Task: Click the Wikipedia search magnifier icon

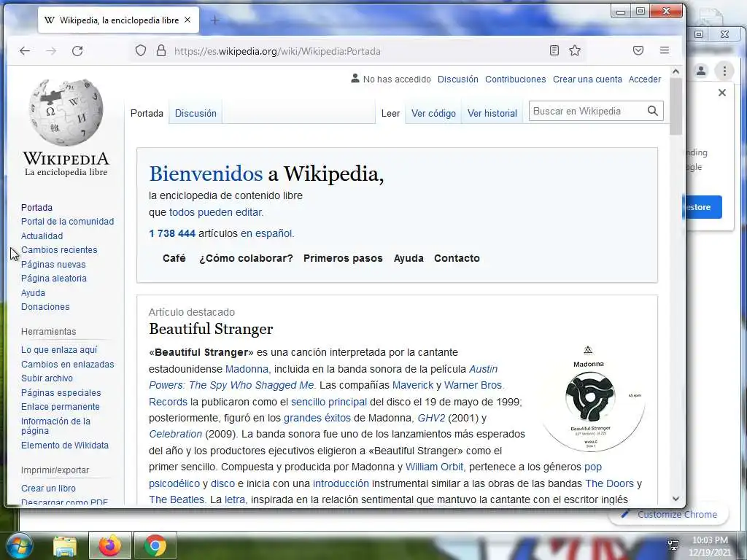Action: click(x=653, y=111)
